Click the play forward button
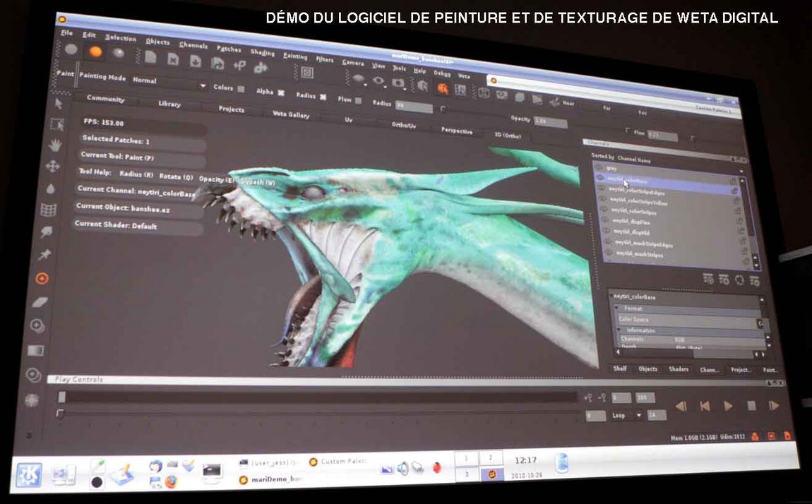 [728, 406]
